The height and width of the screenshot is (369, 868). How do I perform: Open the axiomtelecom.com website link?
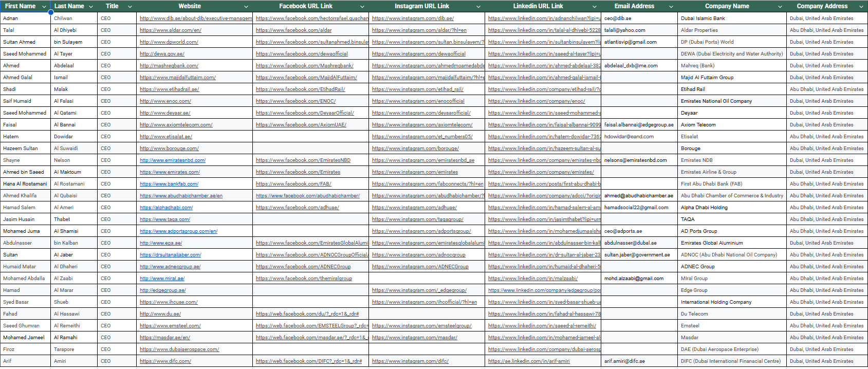(176, 125)
